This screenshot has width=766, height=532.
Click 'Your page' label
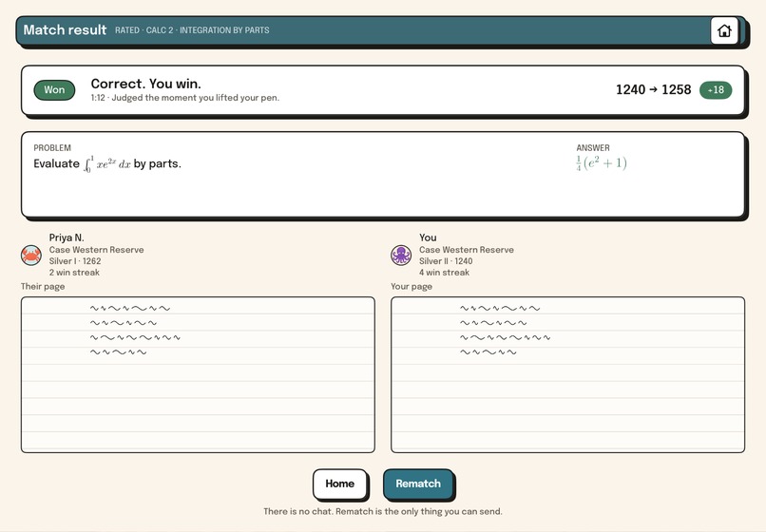click(412, 286)
